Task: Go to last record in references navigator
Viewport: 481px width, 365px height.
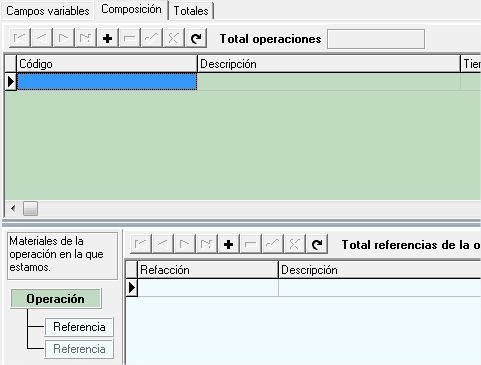Action: pyautogui.click(x=206, y=244)
